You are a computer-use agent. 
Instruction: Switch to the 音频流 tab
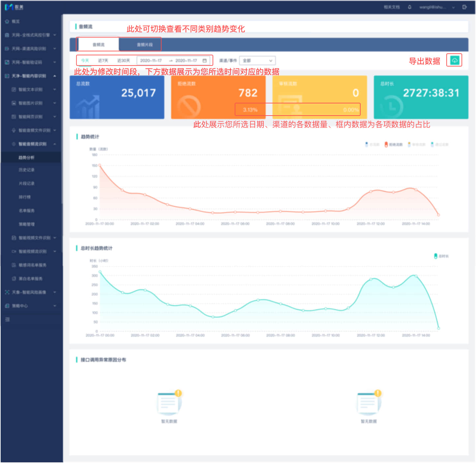(x=98, y=44)
